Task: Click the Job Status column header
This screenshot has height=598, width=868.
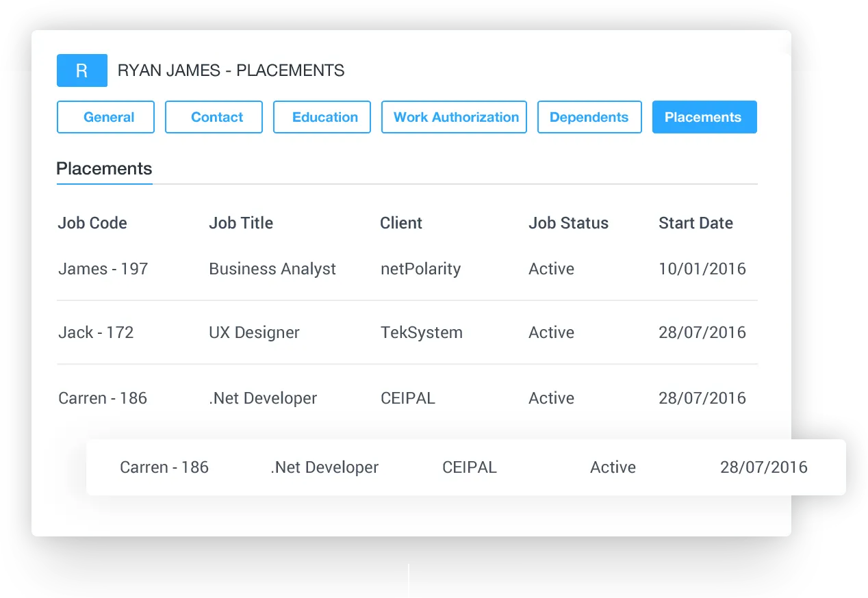Action: coord(569,222)
